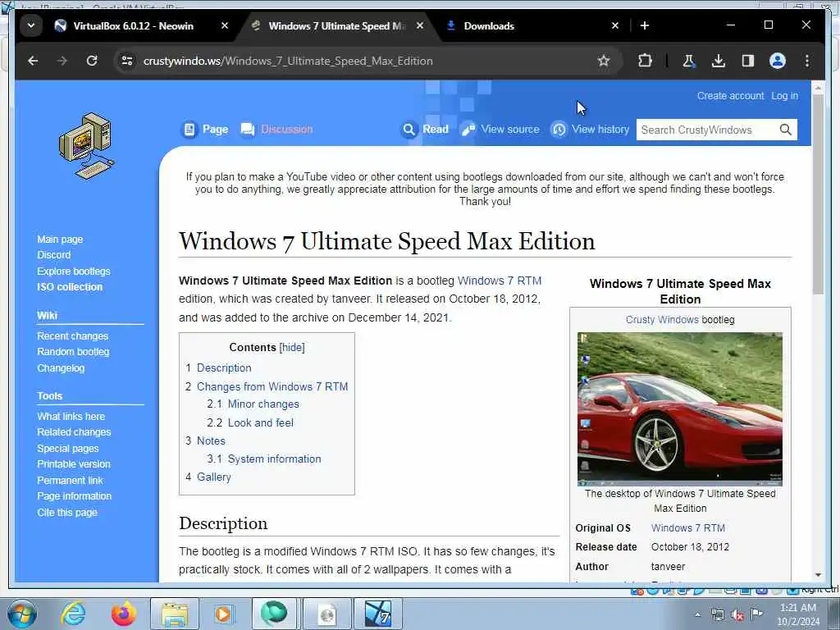Open the tab search dropdown arrow
Viewport: 840px width, 630px height.
point(31,25)
